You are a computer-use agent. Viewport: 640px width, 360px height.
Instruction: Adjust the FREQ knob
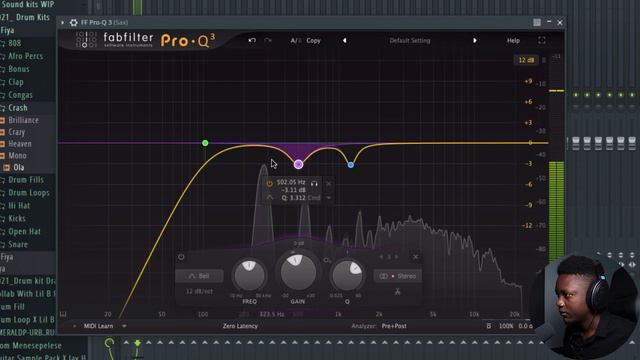pyautogui.click(x=249, y=275)
